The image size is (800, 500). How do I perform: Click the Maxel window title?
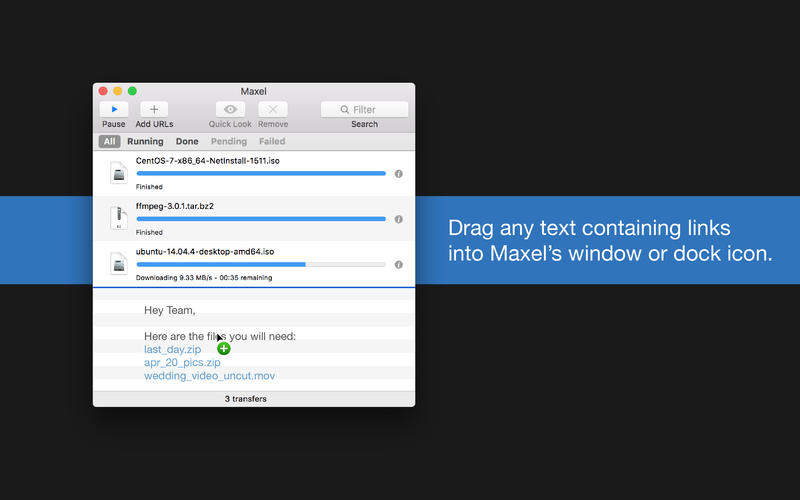(x=254, y=91)
